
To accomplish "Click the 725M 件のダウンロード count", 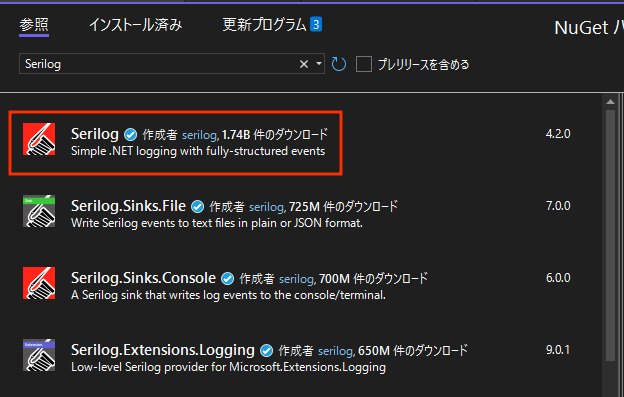I will point(343,207).
